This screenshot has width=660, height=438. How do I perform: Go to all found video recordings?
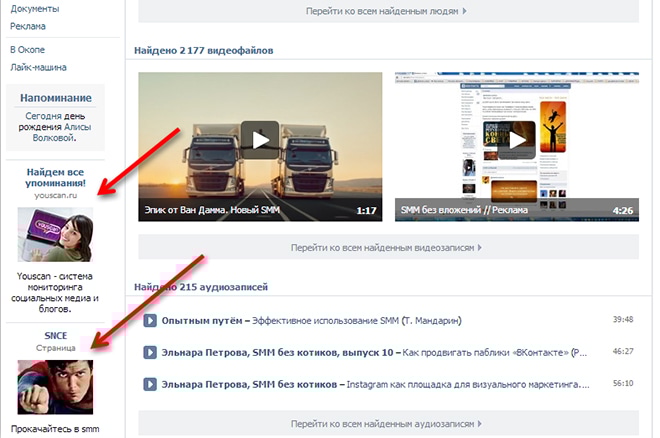[x=386, y=246]
